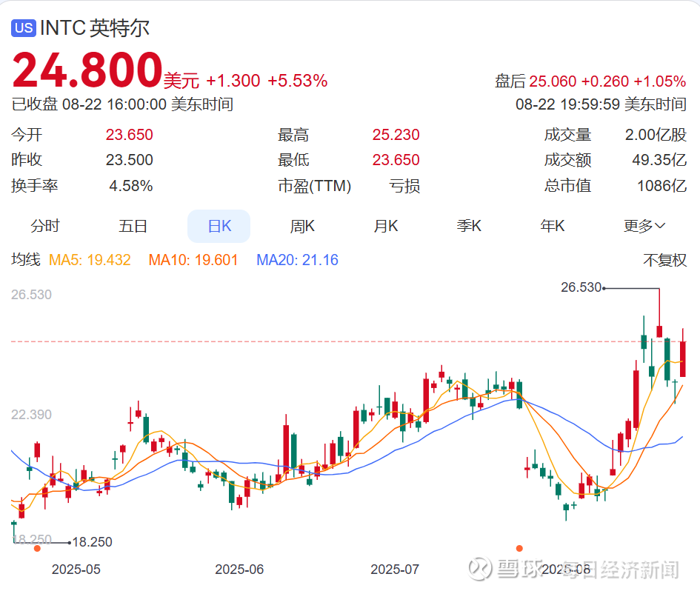
Task: Click the large 24.800 closing price
Action: pos(87,70)
